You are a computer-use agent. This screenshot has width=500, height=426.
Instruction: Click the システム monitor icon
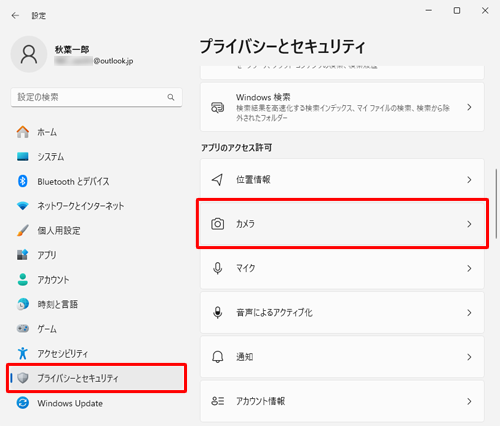pos(23,156)
